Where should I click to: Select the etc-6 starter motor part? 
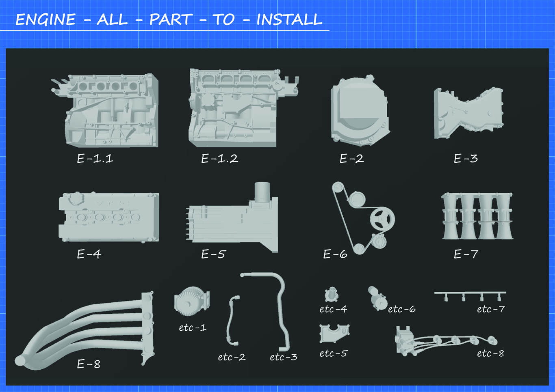(x=377, y=299)
